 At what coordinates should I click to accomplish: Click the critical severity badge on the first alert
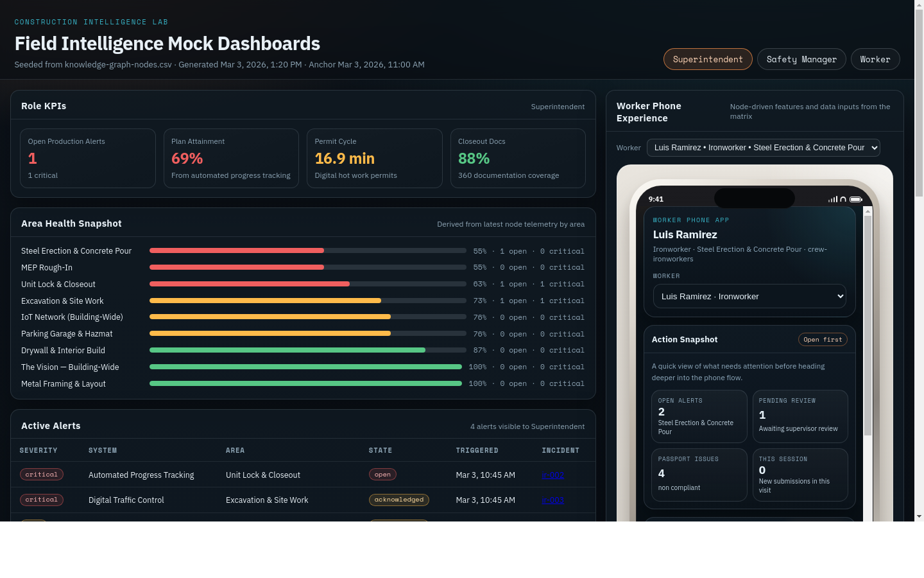[x=41, y=474]
